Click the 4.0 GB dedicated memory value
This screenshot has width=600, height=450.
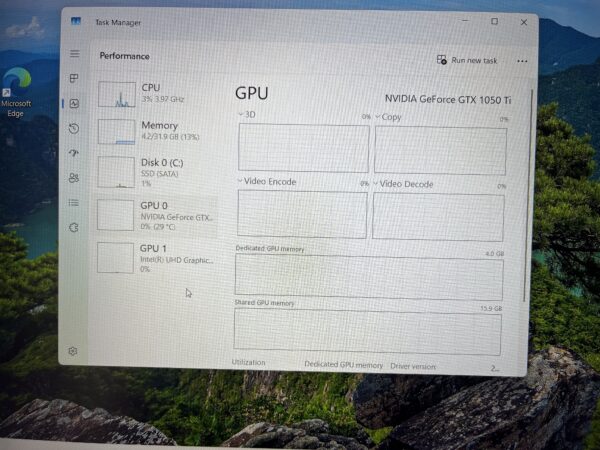(494, 254)
